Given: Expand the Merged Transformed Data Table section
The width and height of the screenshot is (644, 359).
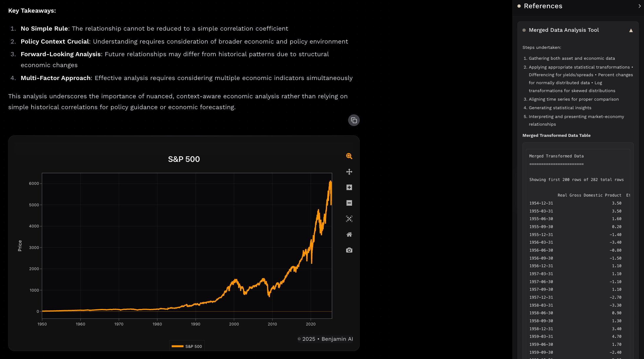Looking at the screenshot, I should [557, 135].
